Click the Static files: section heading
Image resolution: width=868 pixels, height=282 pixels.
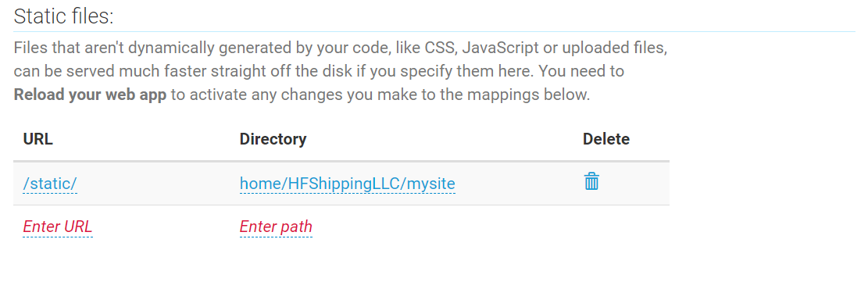coord(63,16)
